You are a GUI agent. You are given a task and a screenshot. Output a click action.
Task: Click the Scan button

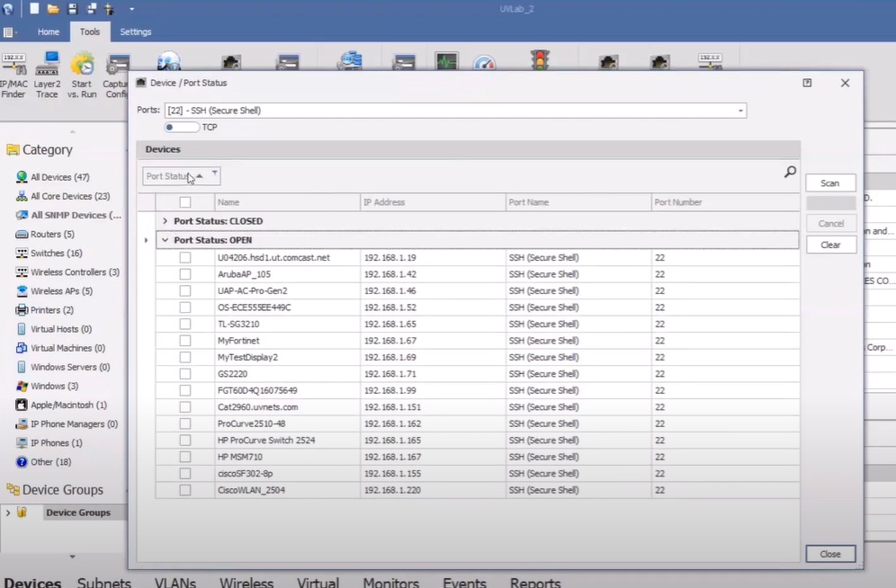click(830, 183)
